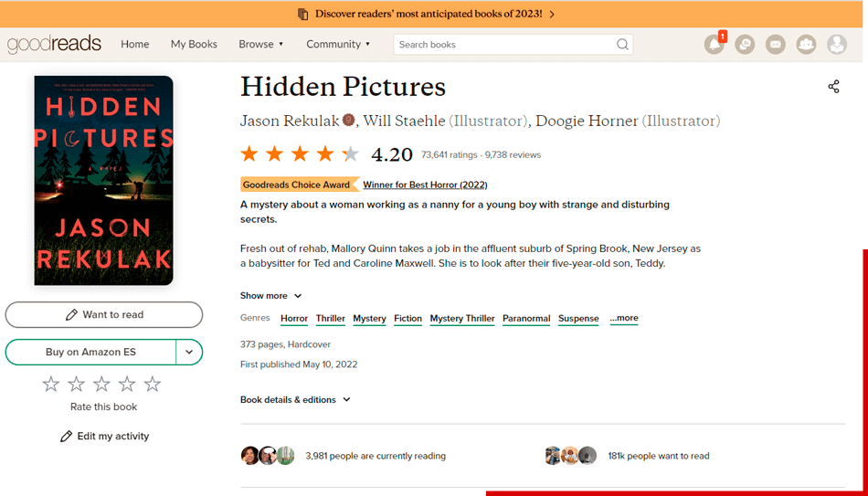Open the messages envelope icon
The image size is (868, 496).
[775, 44]
